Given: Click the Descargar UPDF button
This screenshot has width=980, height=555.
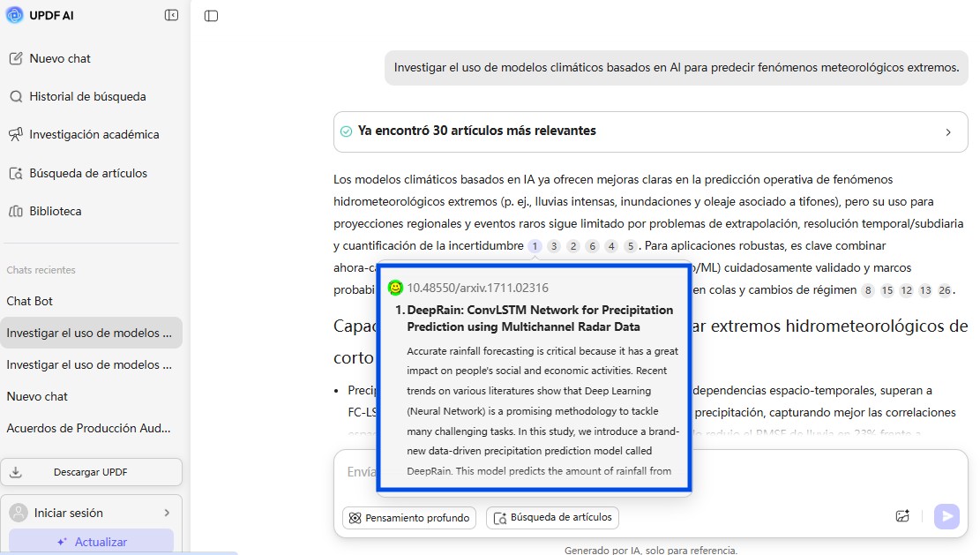Looking at the screenshot, I should pyautogui.click(x=91, y=472).
